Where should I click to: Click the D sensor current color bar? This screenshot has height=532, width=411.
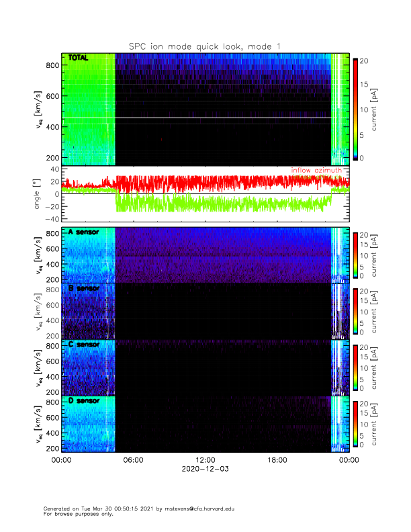pos(355,424)
